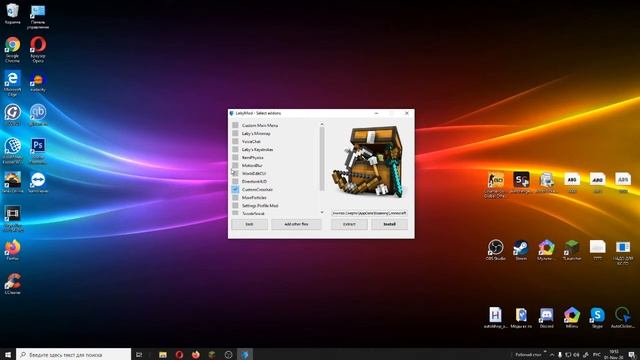Enable the Custom Main Menu addon checkbox

(235, 125)
